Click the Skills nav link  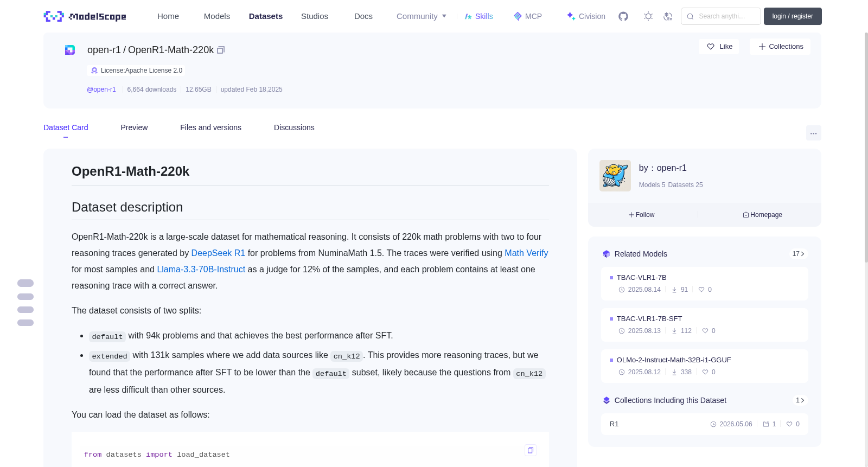pos(479,16)
